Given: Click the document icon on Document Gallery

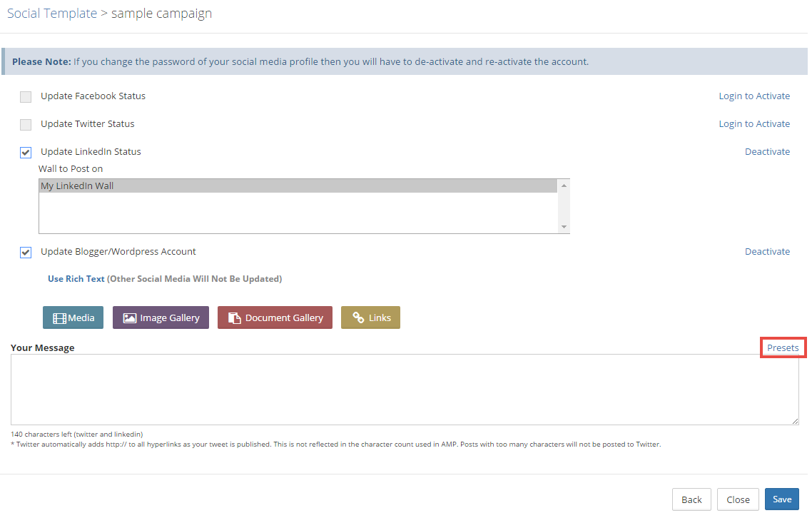Looking at the screenshot, I should click(x=234, y=318).
